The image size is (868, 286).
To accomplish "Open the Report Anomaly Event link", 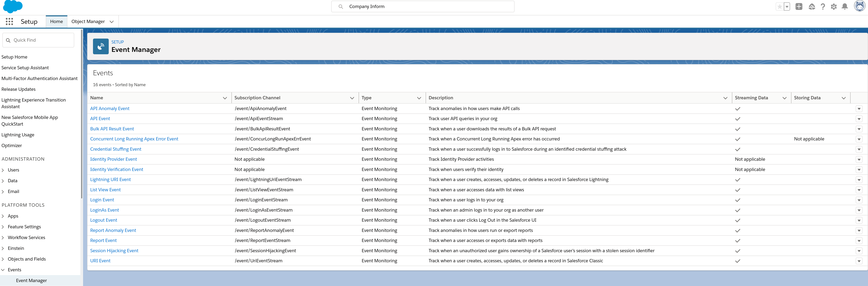I will (113, 231).
